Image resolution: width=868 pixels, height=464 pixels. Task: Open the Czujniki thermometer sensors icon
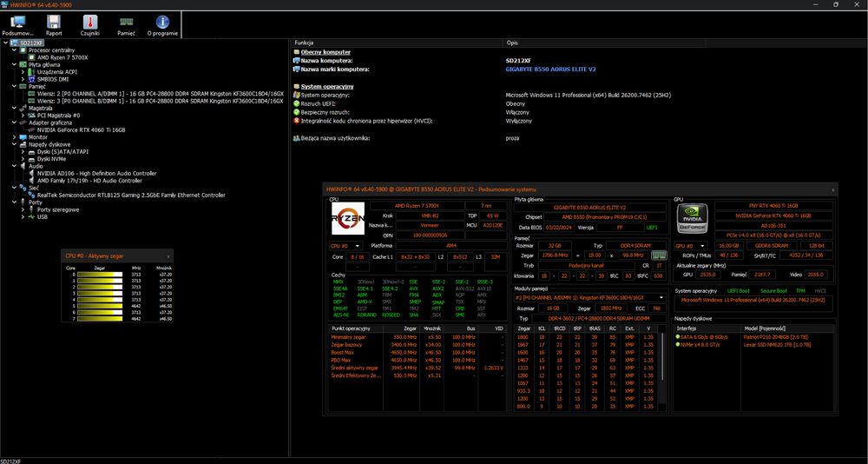(x=89, y=23)
